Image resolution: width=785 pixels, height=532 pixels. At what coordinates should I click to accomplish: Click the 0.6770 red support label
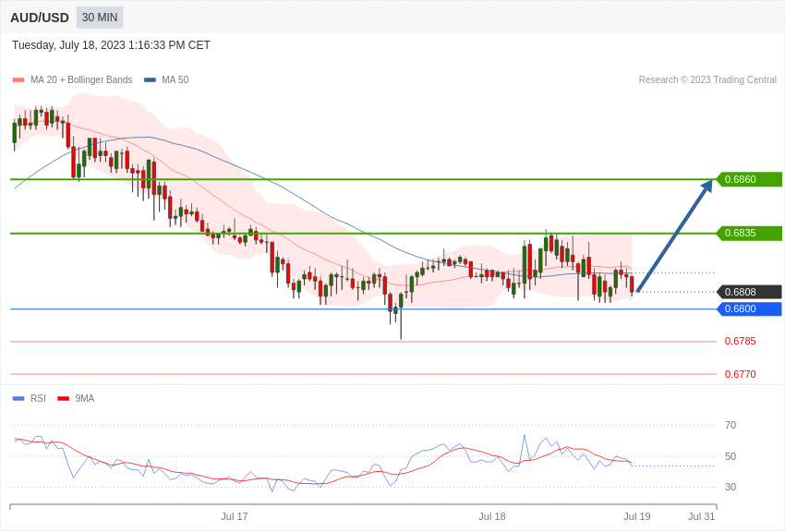coord(741,374)
